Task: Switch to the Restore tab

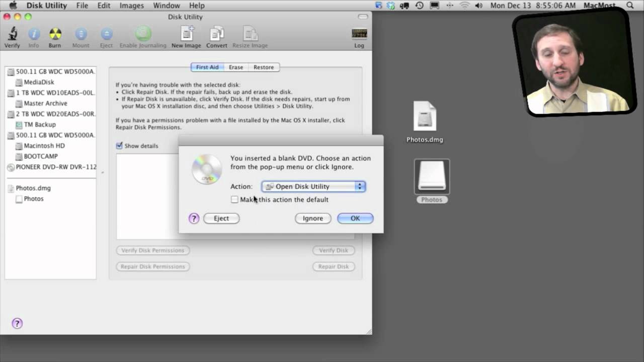Action: (264, 67)
